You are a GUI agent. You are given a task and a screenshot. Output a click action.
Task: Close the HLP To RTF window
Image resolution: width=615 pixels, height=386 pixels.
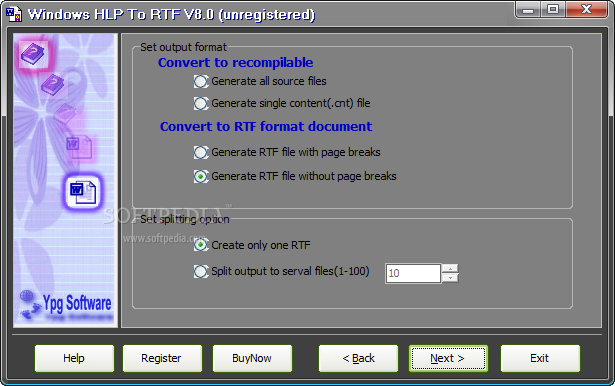click(586, 9)
